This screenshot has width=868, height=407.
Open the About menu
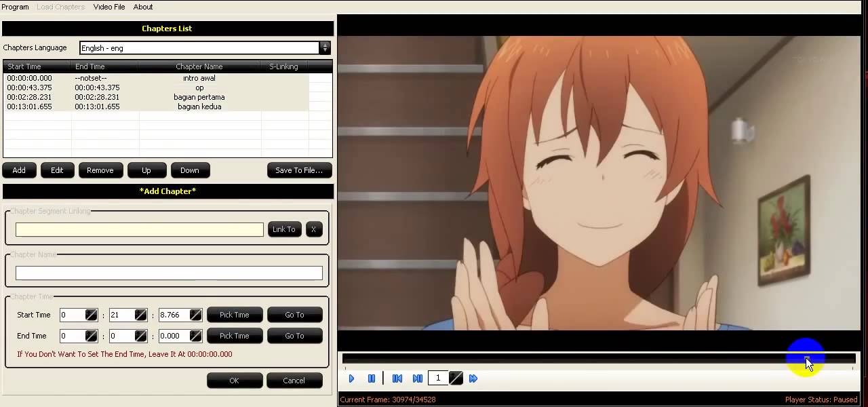pos(143,7)
